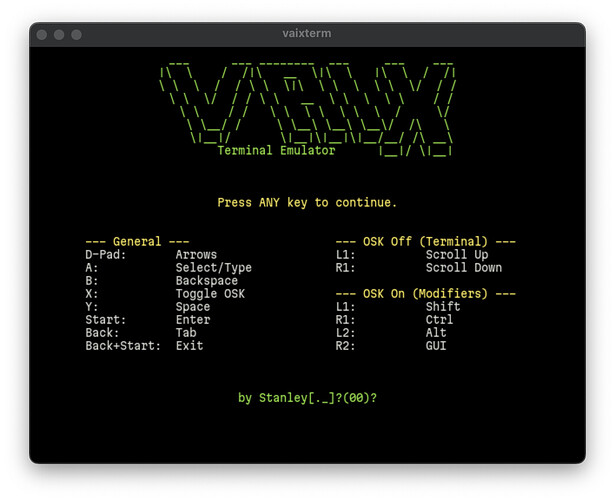Click the 'A:' button label

[x=92, y=268]
